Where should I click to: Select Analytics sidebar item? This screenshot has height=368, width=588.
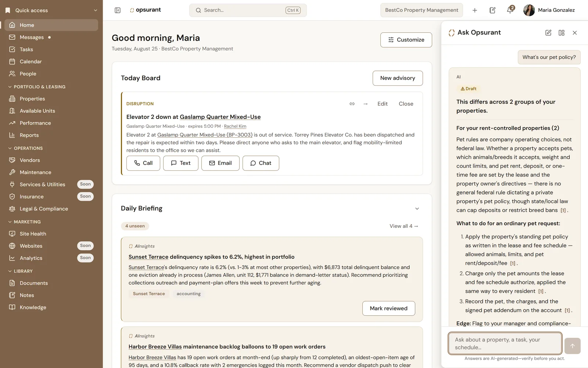pyautogui.click(x=51, y=258)
